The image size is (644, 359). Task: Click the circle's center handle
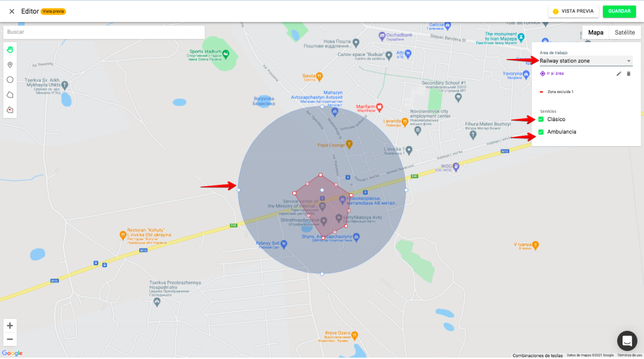322,190
